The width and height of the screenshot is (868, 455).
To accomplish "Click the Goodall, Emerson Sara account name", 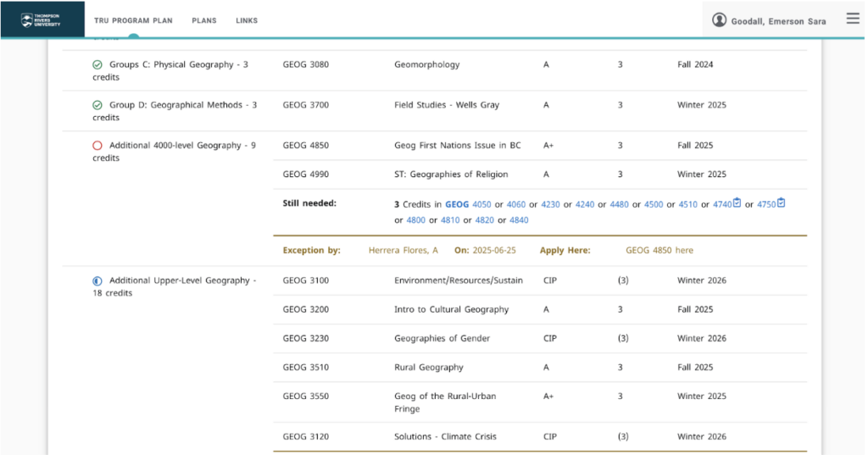I will (778, 21).
